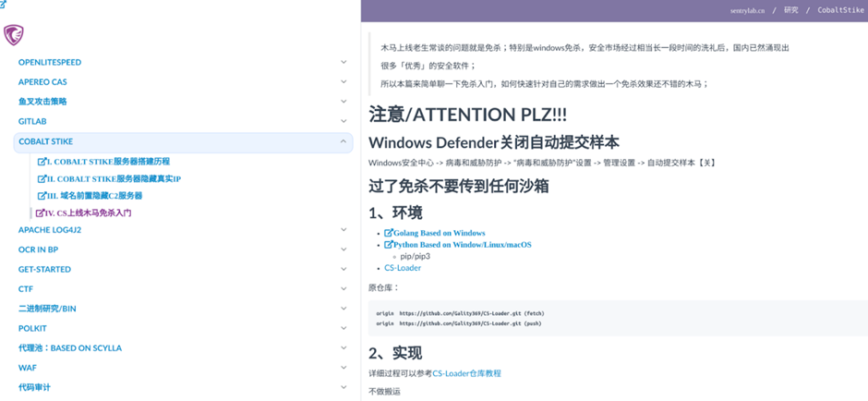Expand the OPENLITESPEED section chevron
This screenshot has width=868, height=401.
coord(344,62)
